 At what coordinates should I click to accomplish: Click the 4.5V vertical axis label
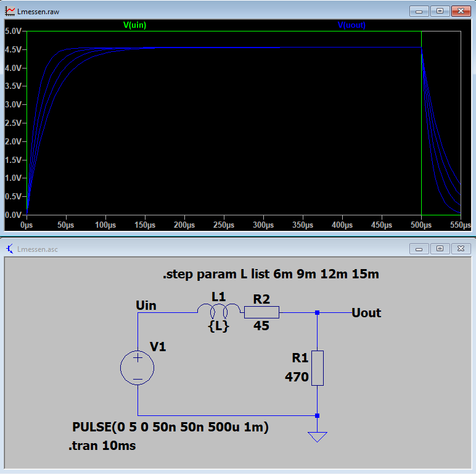point(13,49)
